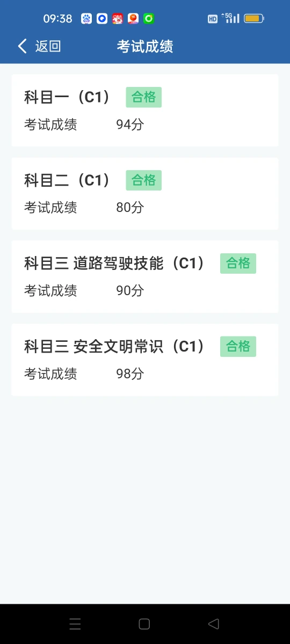This screenshot has width=290, height=644.
Task: Tap the 合格 badge for 道路驾驶技能
Action: coord(238,264)
